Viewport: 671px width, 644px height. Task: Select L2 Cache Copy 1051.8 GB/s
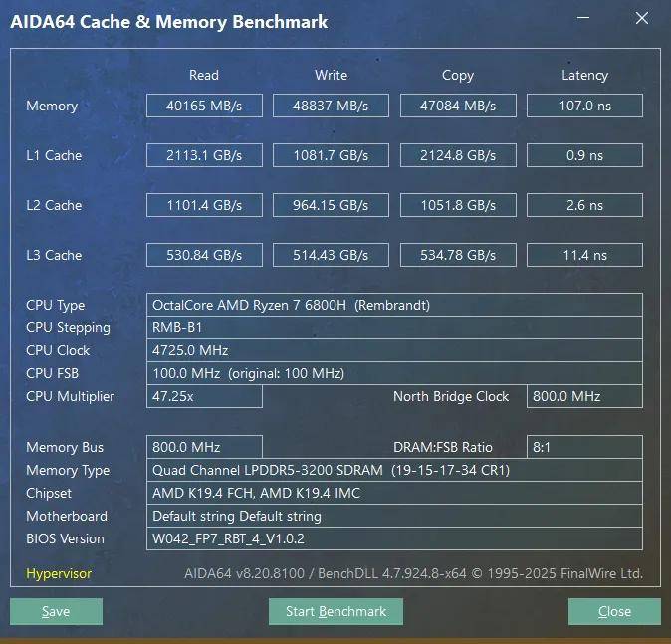pos(458,205)
